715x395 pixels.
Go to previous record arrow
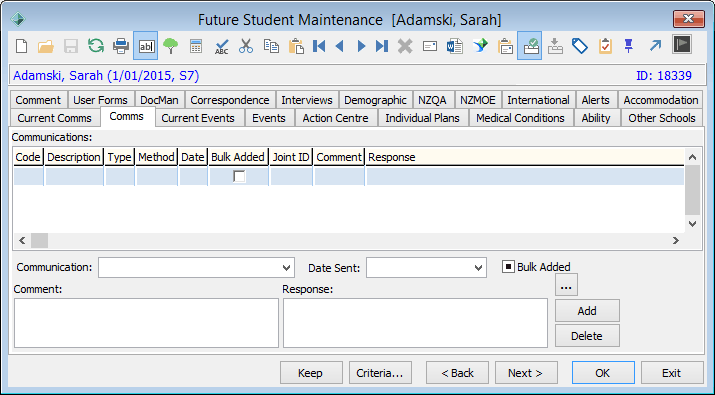[339, 46]
